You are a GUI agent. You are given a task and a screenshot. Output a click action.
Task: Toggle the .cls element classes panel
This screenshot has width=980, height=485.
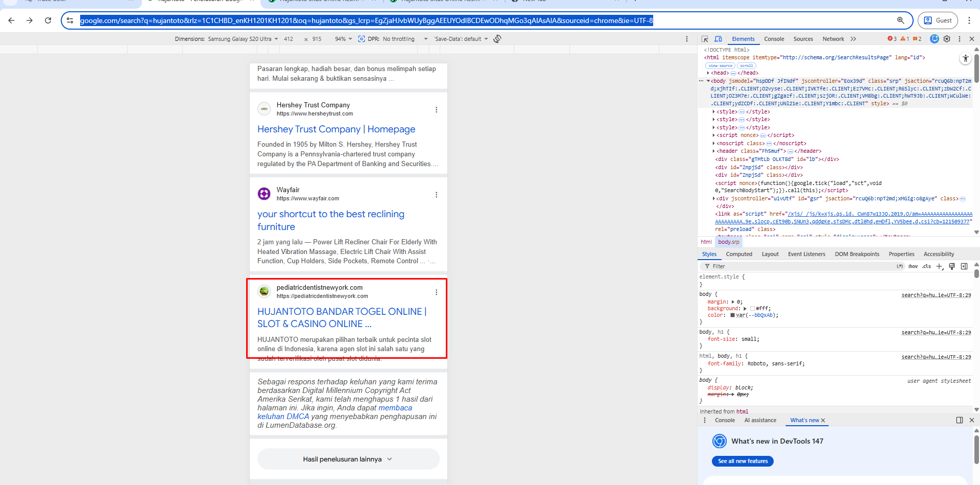pos(926,266)
